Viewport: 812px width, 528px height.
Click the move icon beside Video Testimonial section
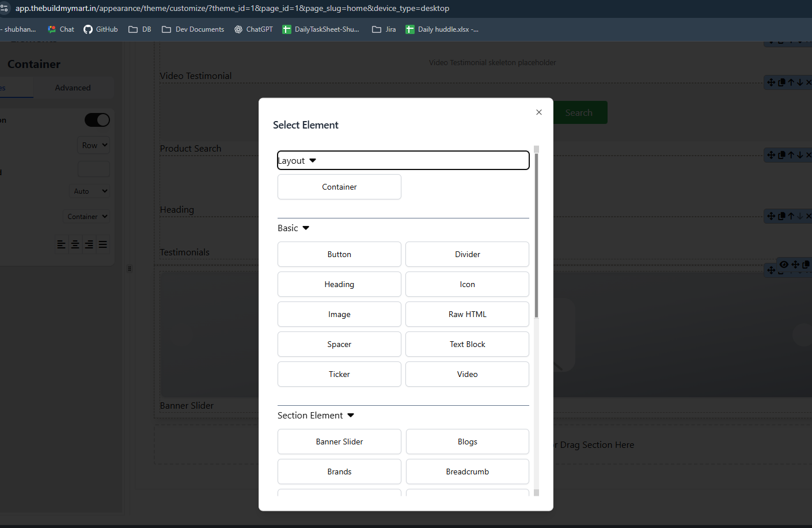click(771, 82)
